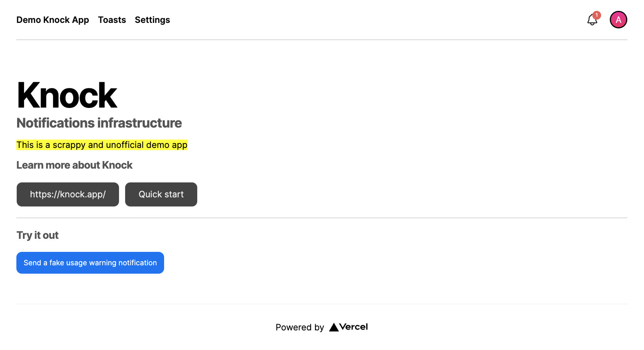The width and height of the screenshot is (644, 350).
Task: Click the Try it out section heading
Action: coord(37,235)
